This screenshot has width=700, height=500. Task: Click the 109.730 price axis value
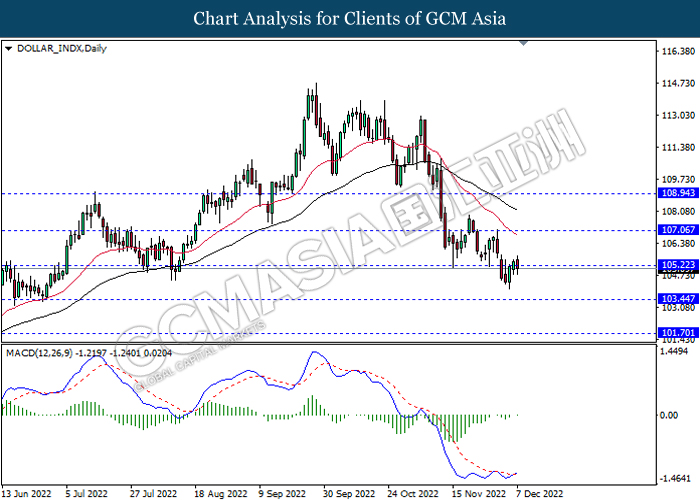pyautogui.click(x=678, y=179)
